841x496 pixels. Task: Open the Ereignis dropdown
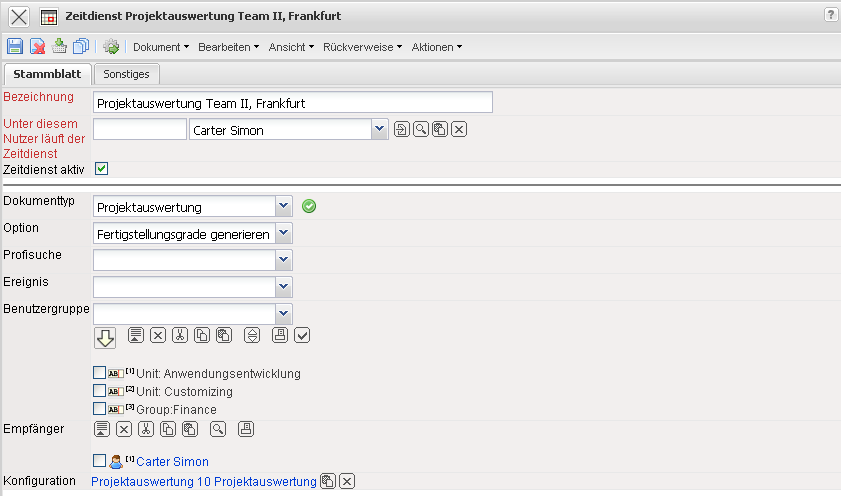[x=284, y=287]
